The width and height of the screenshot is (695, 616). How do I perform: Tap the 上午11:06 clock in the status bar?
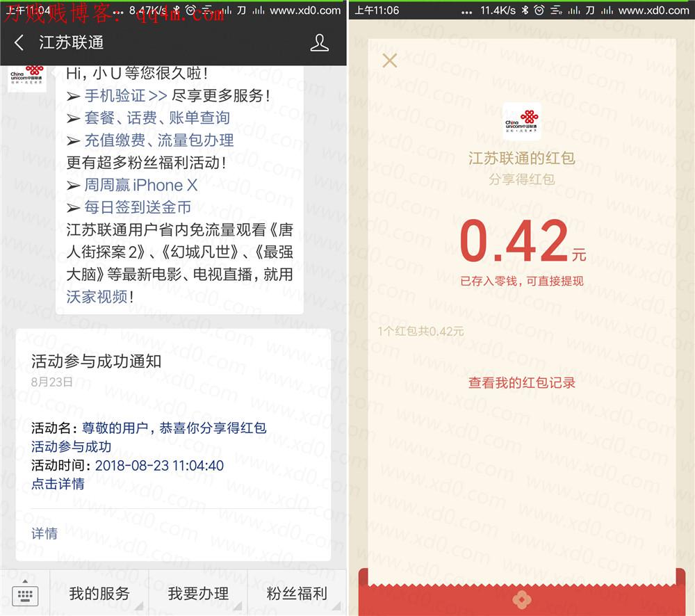(377, 10)
